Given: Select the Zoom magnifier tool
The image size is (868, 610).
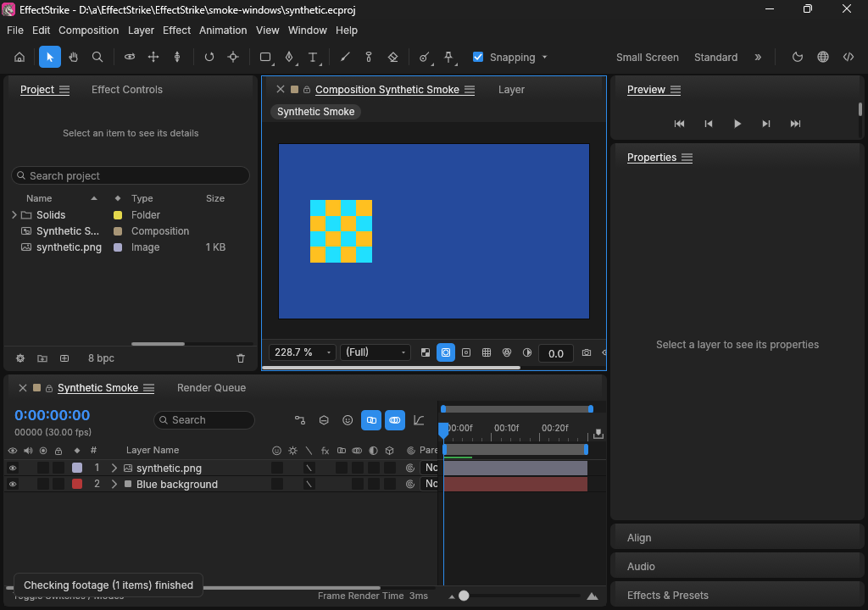Looking at the screenshot, I should pyautogui.click(x=97, y=57).
